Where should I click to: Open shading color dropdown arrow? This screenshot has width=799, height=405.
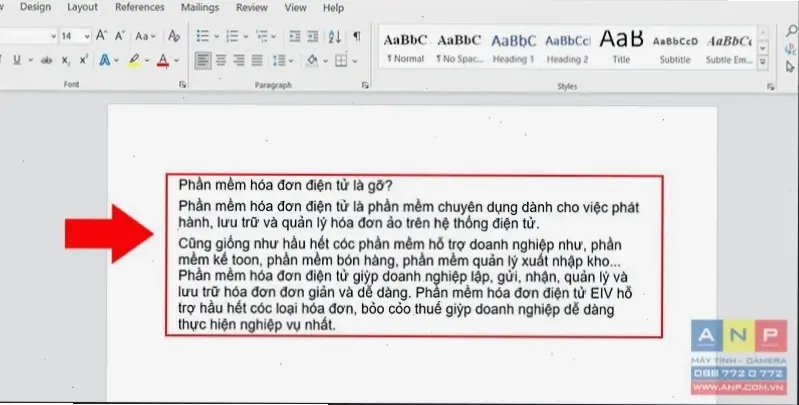click(x=325, y=61)
